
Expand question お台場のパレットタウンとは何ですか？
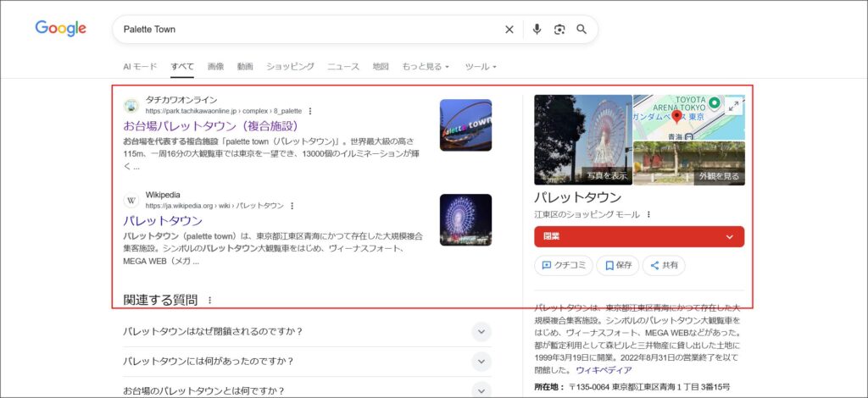[x=307, y=390]
